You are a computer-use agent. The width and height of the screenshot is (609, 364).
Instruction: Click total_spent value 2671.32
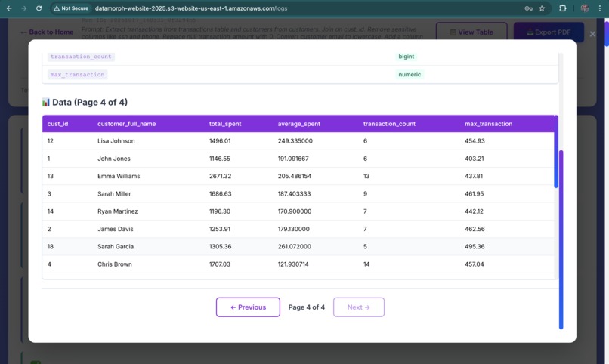point(220,176)
